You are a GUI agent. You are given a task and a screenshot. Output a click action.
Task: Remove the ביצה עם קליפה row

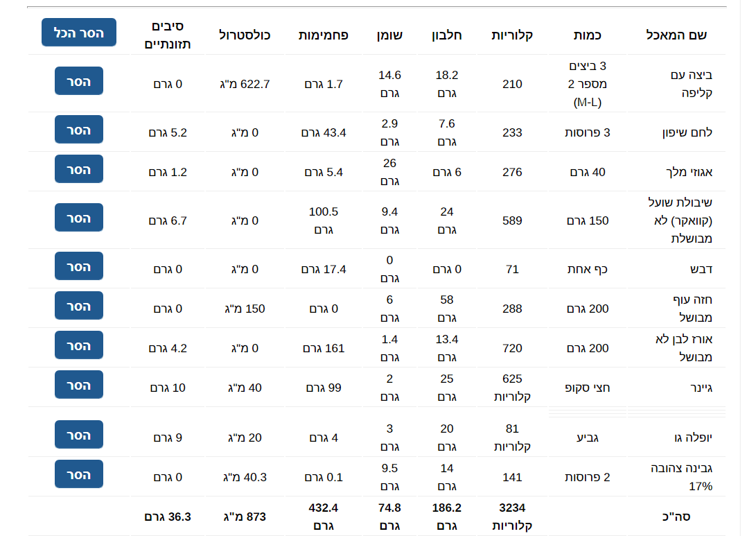[78, 80]
